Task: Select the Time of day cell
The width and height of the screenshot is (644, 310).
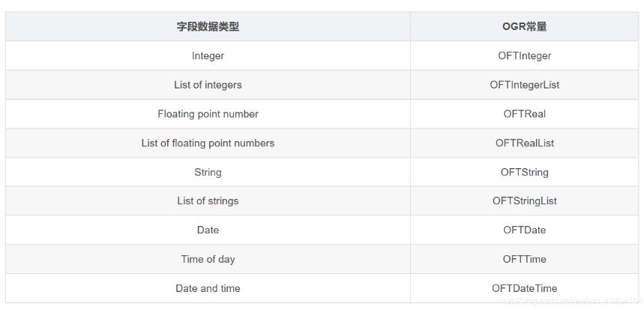Action: coord(208,259)
